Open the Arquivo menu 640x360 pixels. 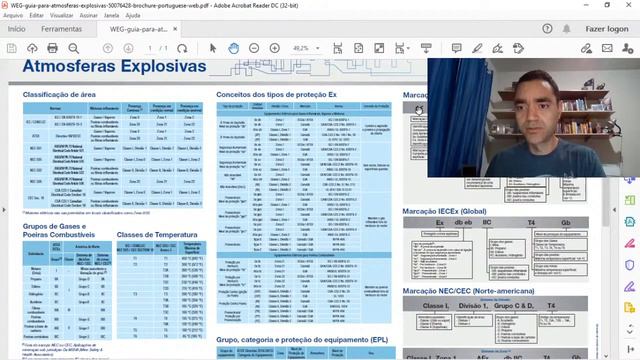(13, 16)
